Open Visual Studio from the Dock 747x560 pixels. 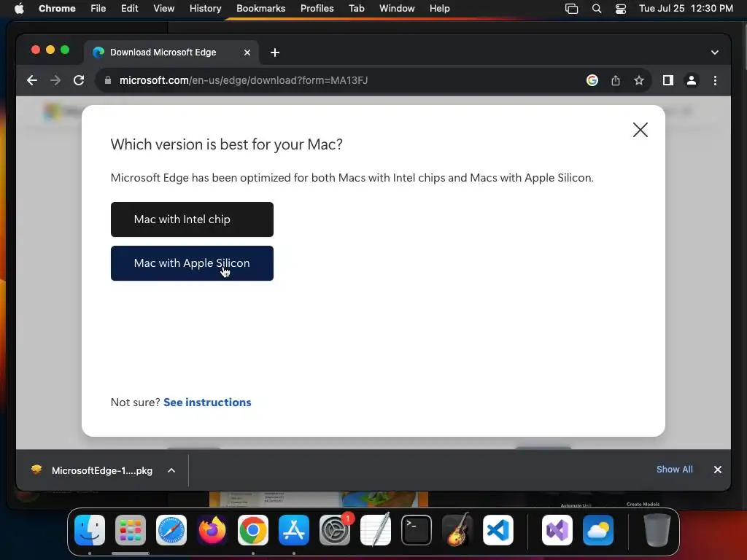557,530
